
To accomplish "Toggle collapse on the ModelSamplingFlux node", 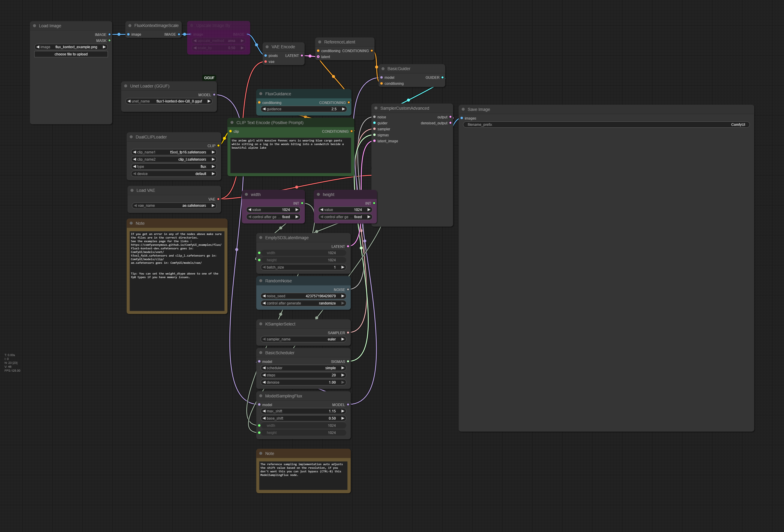I will (x=261, y=396).
